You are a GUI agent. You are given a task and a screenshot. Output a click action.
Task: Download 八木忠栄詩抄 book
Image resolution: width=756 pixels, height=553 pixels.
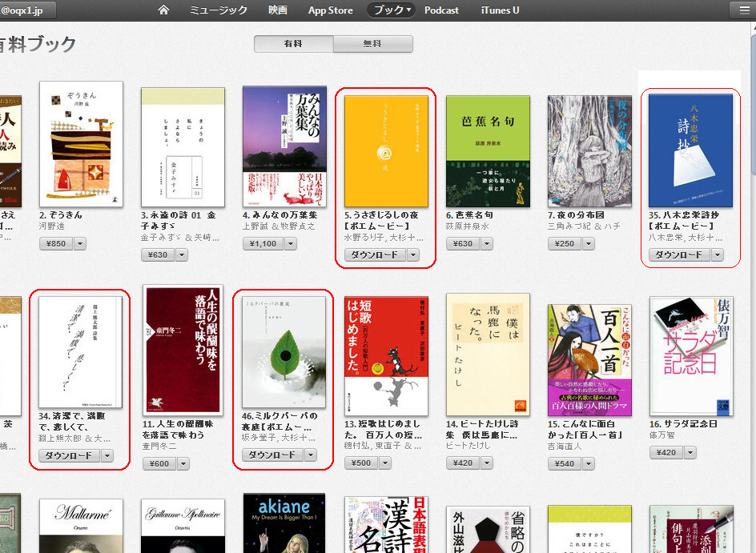coord(679,254)
